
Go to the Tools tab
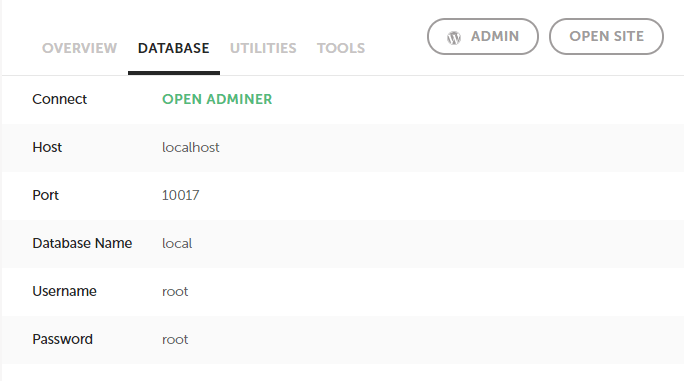[341, 48]
